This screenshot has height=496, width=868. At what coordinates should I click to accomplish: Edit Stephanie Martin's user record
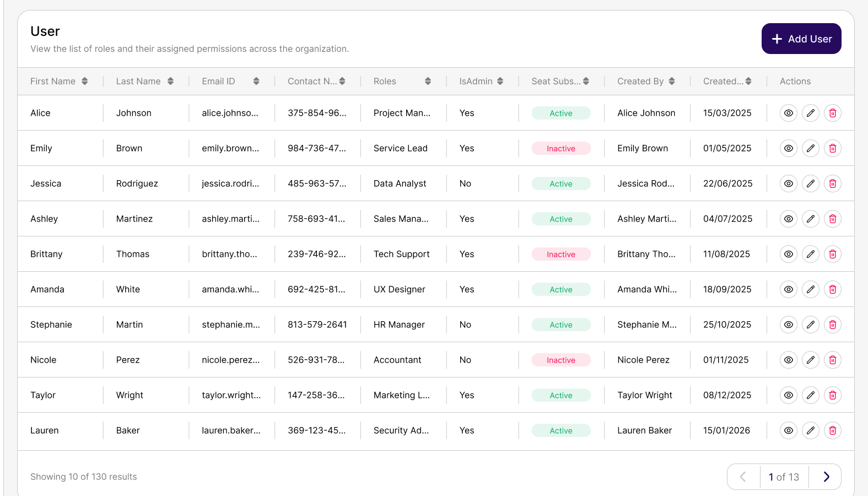(x=811, y=325)
